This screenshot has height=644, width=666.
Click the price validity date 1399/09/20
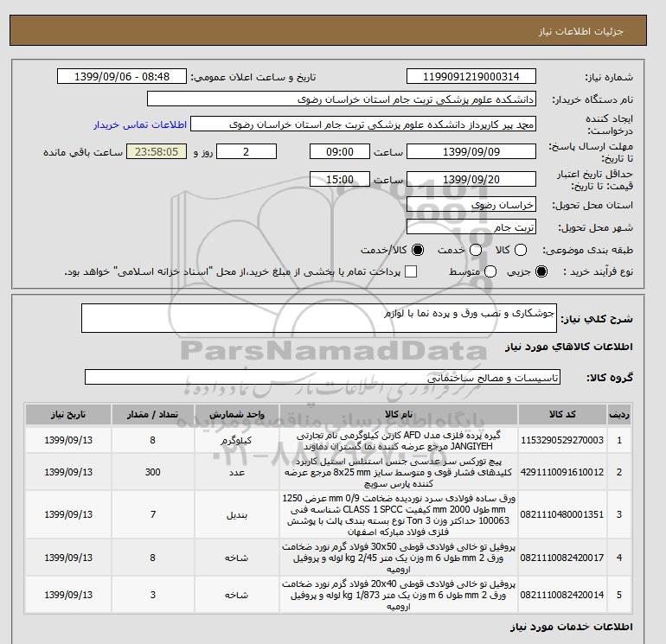click(x=471, y=179)
